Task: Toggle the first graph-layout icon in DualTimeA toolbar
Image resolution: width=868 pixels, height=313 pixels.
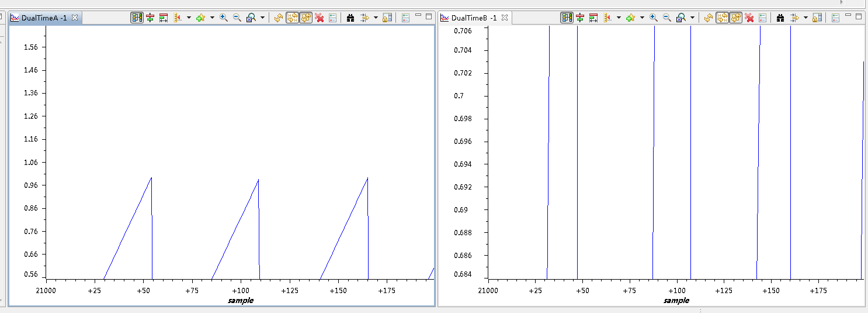Action: pos(137,18)
